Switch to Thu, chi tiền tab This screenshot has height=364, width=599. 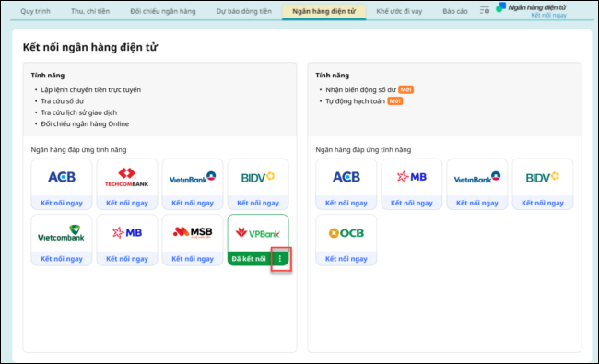(90, 11)
